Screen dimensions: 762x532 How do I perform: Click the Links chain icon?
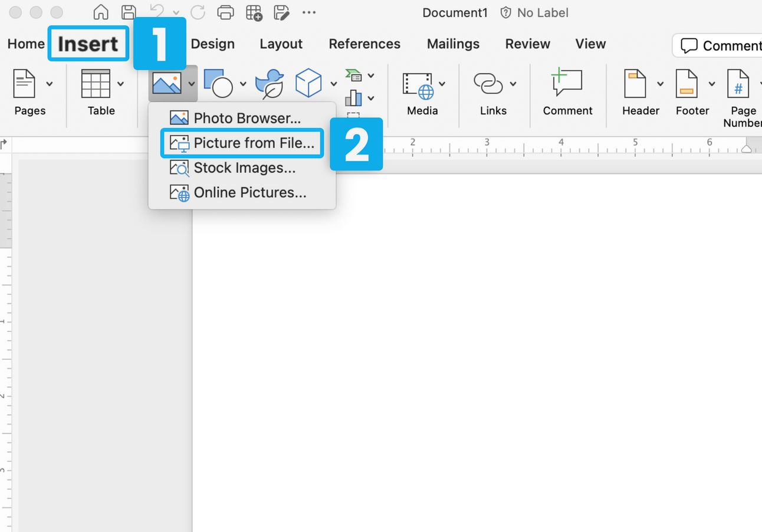coord(488,84)
